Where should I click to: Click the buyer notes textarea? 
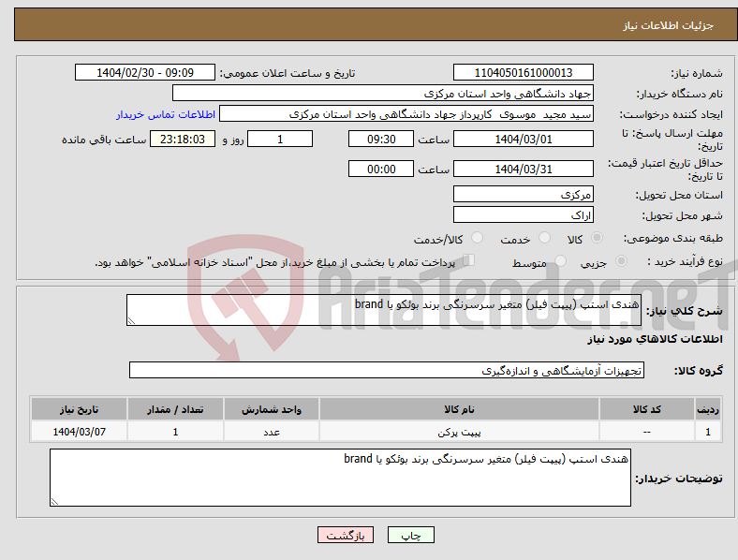[340, 478]
